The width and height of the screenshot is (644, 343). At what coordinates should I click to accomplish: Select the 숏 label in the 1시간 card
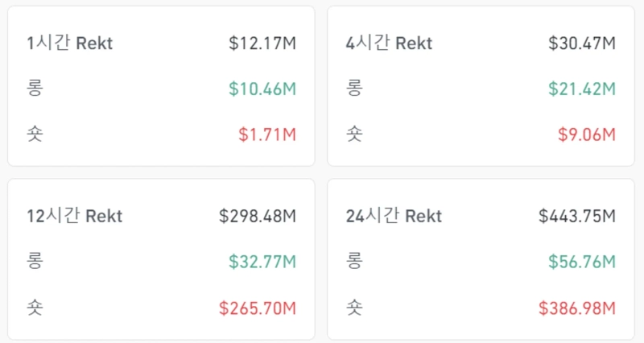coord(35,133)
